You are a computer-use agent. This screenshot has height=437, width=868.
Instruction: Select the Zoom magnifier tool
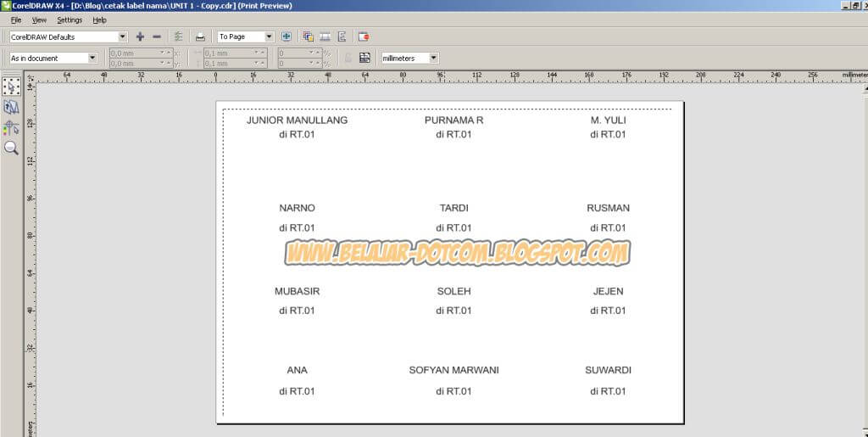pyautogui.click(x=12, y=148)
